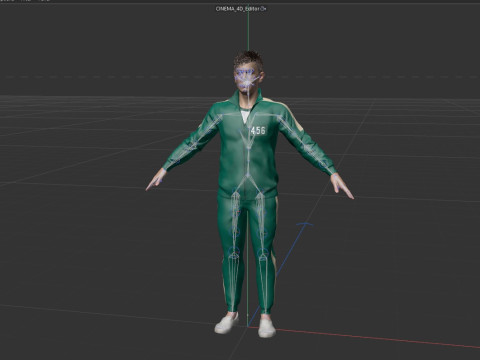The width and height of the screenshot is (480, 360).
Task: Select the knee joint circle on viewer's right leg
Action: [263, 252]
